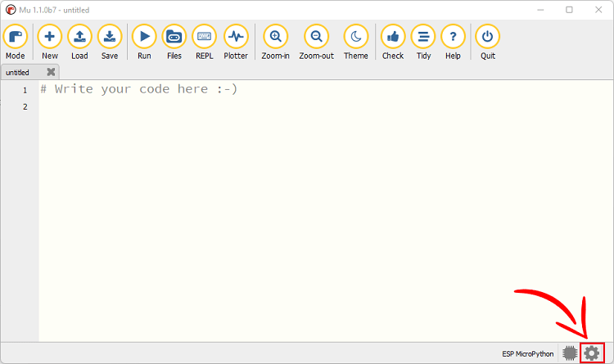
Task: Click the Load file button
Action: coord(79,42)
